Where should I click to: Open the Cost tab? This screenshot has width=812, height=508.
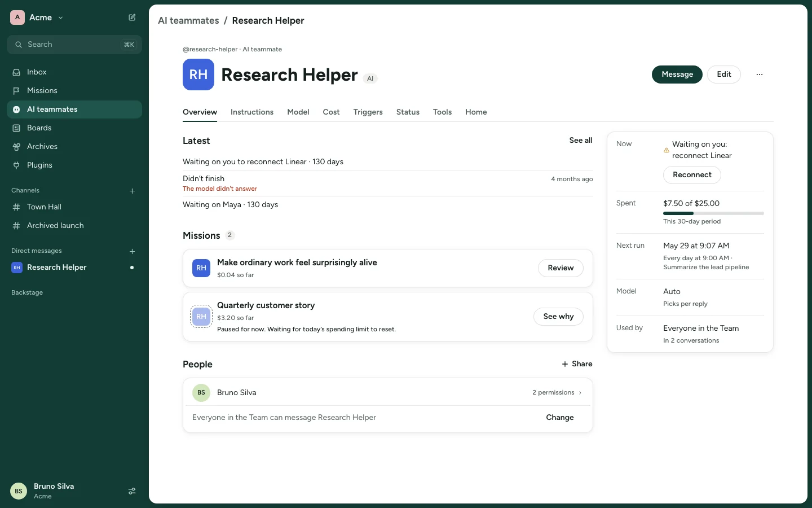(x=331, y=112)
